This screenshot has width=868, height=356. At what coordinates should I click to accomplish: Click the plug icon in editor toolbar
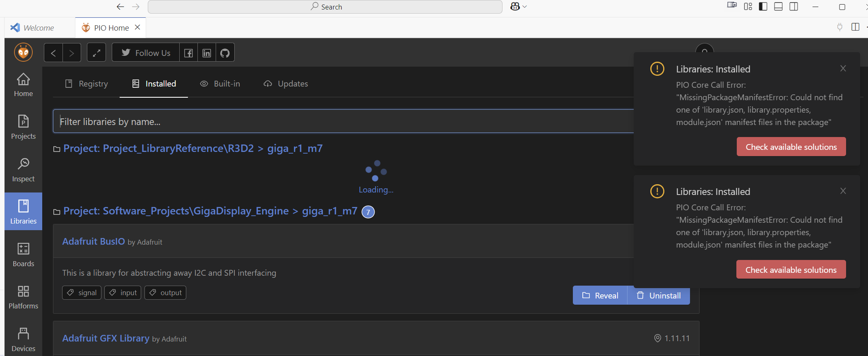839,27
